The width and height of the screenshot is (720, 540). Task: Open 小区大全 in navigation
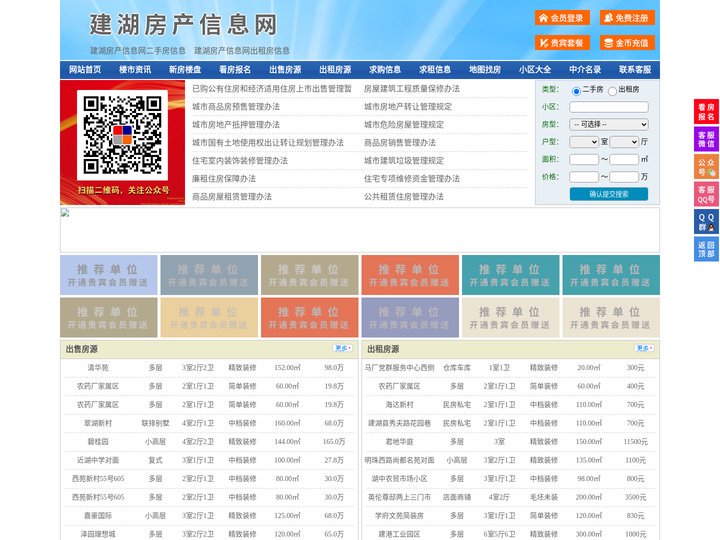pyautogui.click(x=535, y=70)
